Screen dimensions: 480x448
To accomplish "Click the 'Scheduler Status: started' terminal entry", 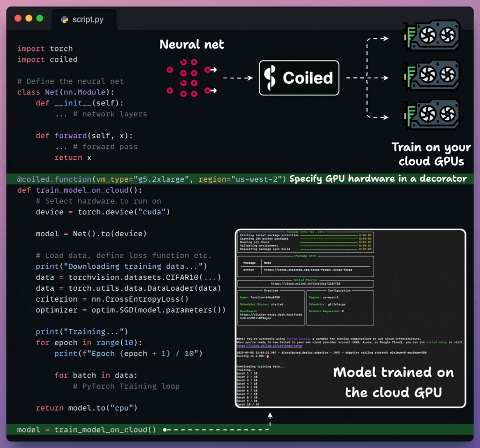I will tap(261, 304).
